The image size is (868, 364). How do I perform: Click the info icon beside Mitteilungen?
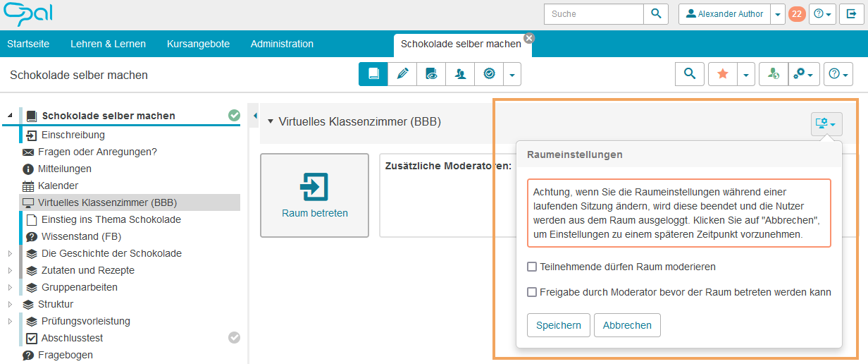(x=28, y=169)
